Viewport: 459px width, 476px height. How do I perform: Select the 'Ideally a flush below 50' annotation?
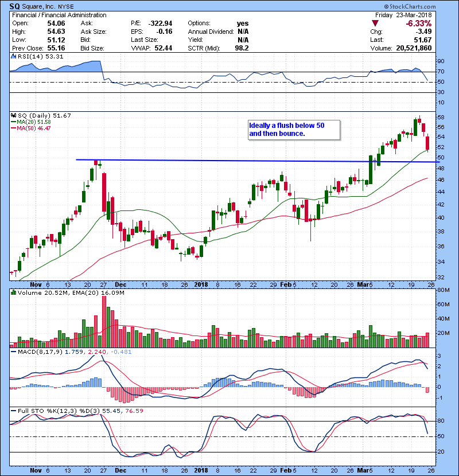(294, 130)
